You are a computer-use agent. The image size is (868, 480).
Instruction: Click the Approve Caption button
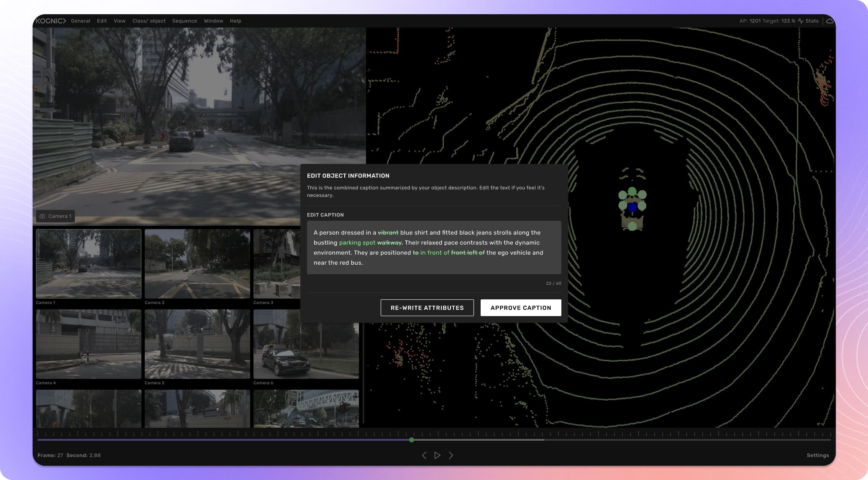pyautogui.click(x=520, y=308)
